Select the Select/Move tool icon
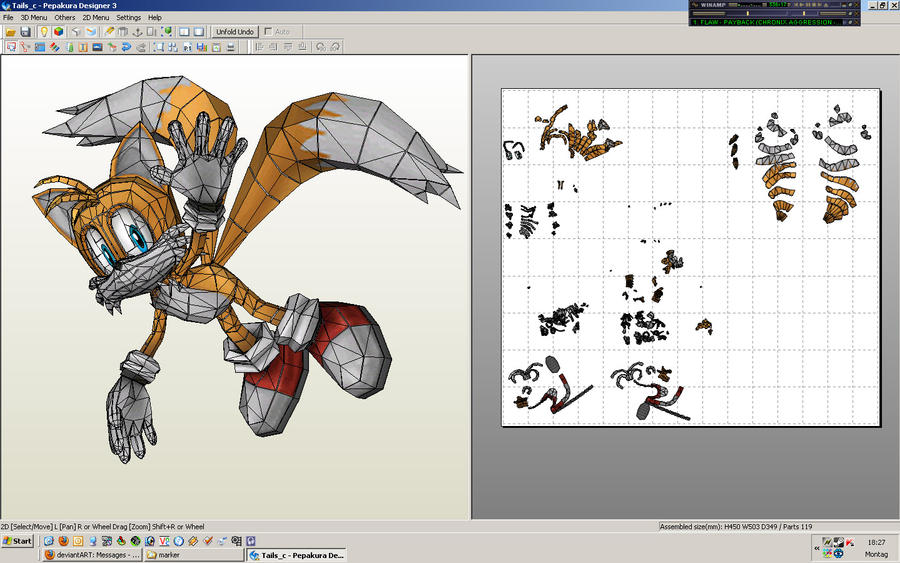 (x=11, y=47)
